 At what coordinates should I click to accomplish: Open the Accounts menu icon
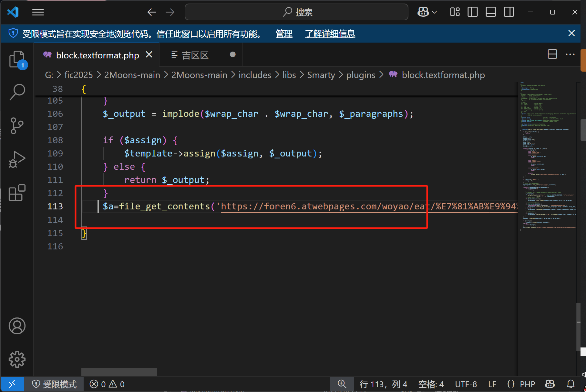coord(17,326)
